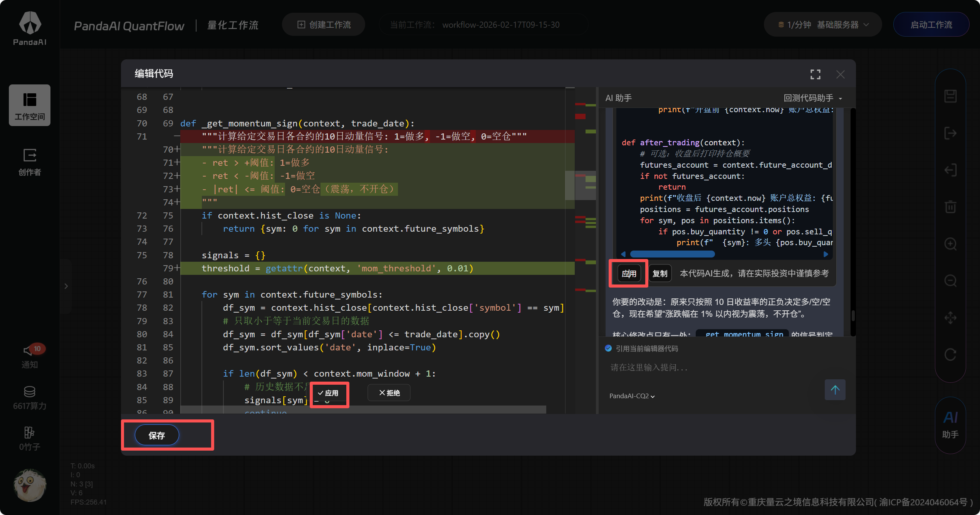The height and width of the screenshot is (515, 980).
Task: Click the refresh icon in the right toolbar
Action: coord(950,354)
